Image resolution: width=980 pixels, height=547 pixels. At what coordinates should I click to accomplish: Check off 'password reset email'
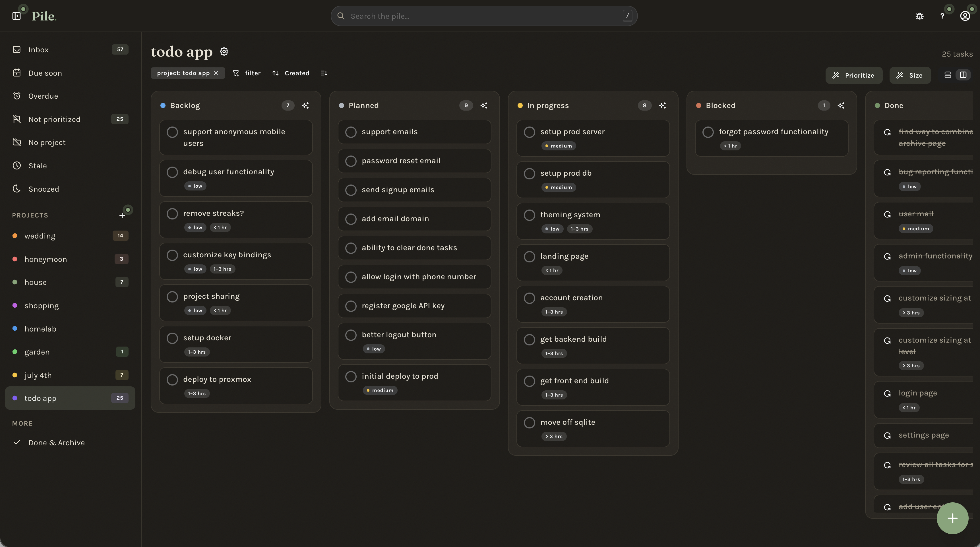351,161
